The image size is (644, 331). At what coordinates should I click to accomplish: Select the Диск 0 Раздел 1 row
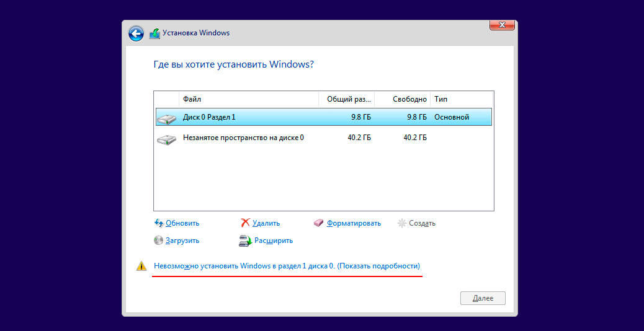pos(324,117)
